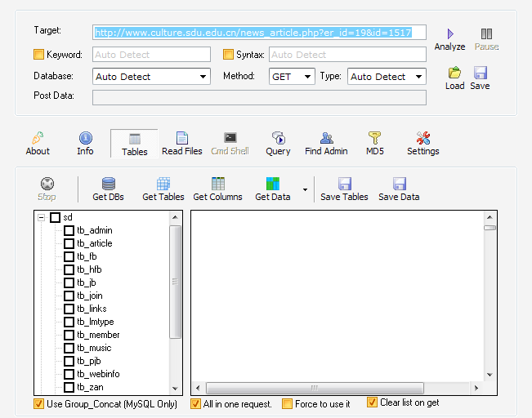The width and height of the screenshot is (532, 418).
Task: Click the Load folder icon
Action: click(454, 73)
